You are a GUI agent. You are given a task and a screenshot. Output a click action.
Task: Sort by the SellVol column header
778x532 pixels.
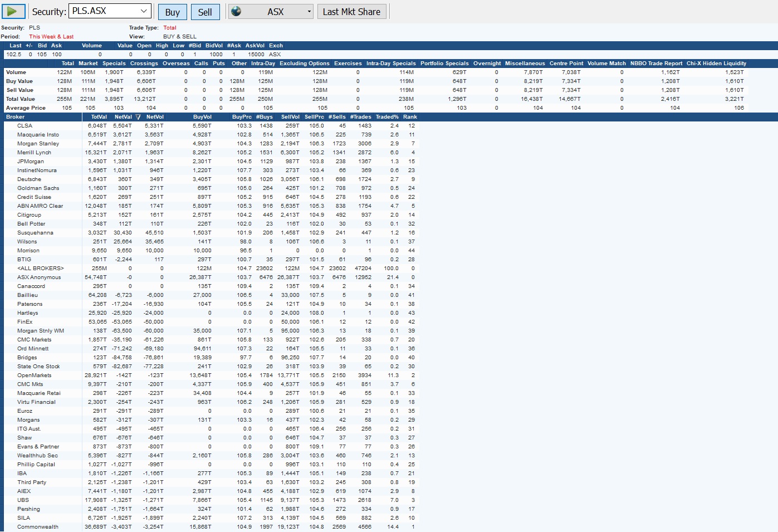click(x=290, y=117)
